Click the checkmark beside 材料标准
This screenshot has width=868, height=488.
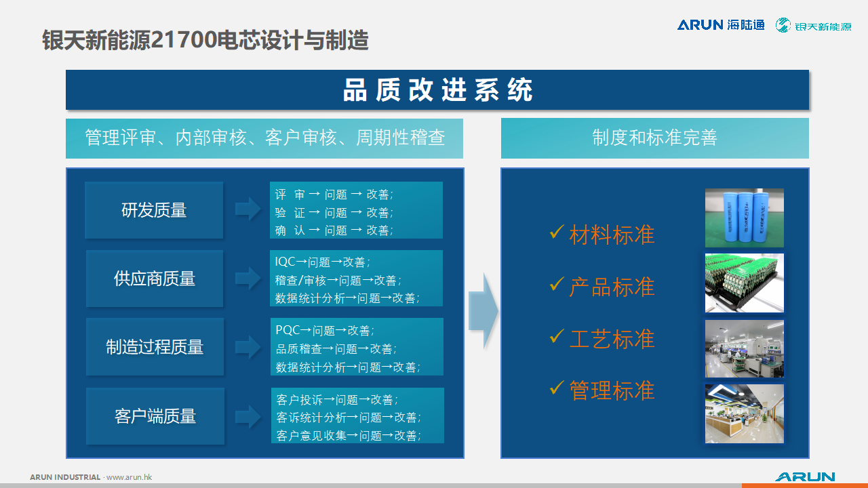click(x=557, y=232)
